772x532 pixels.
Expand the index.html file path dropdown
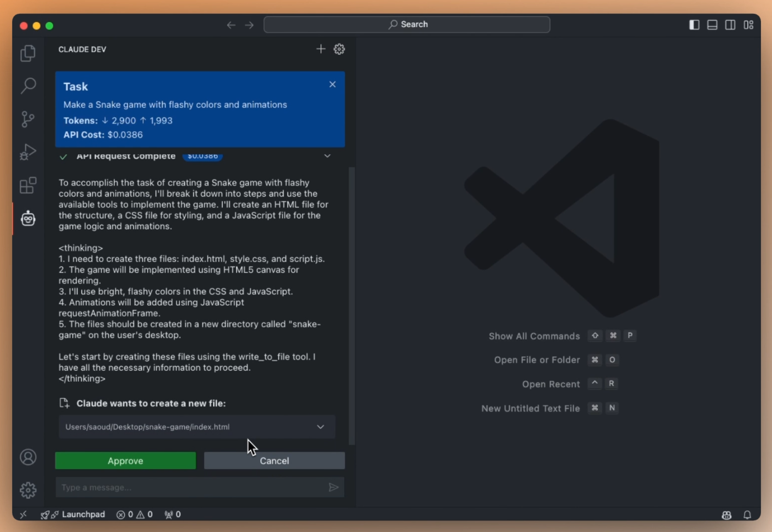pos(320,427)
